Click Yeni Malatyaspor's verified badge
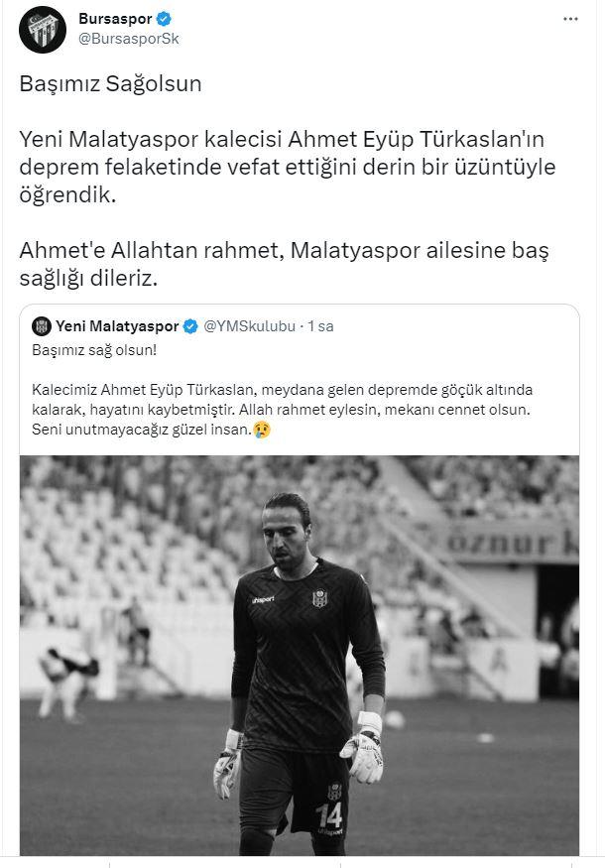The image size is (605, 868). tap(190, 326)
